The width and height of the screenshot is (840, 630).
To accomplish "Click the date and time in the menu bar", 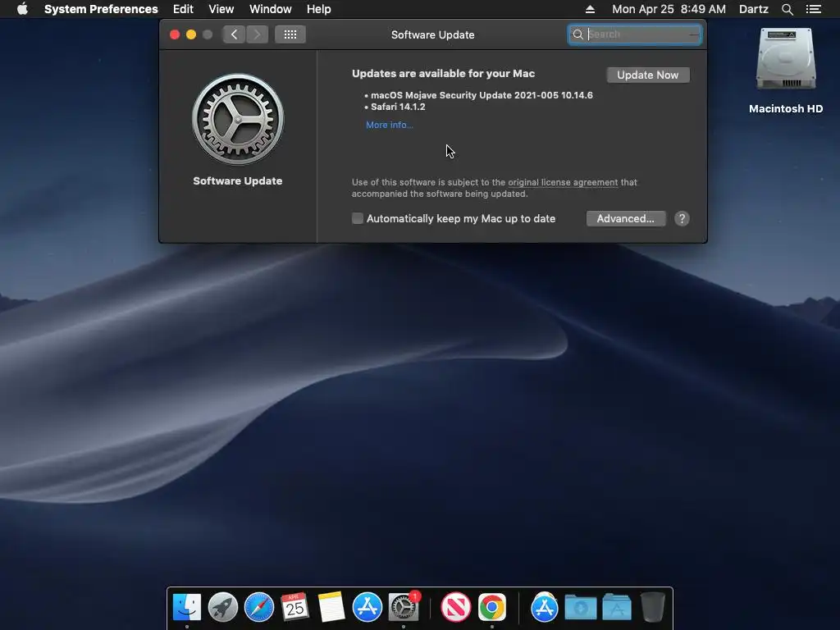I will pyautogui.click(x=669, y=9).
